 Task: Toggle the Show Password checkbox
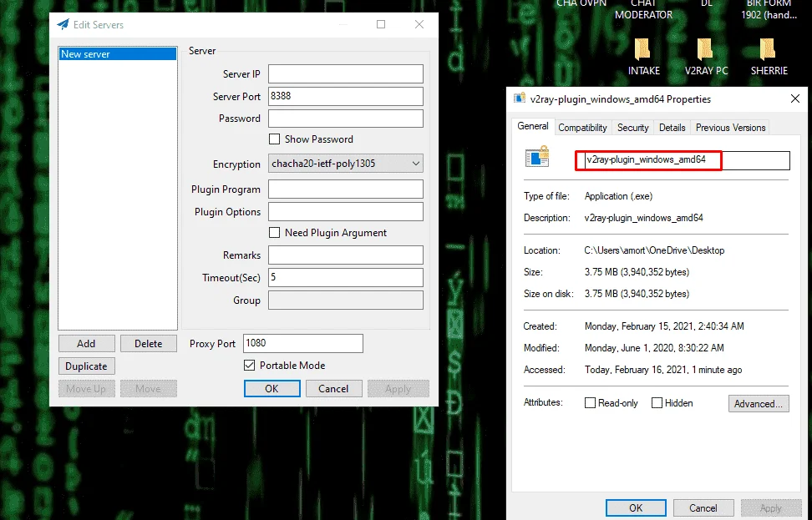tap(275, 139)
